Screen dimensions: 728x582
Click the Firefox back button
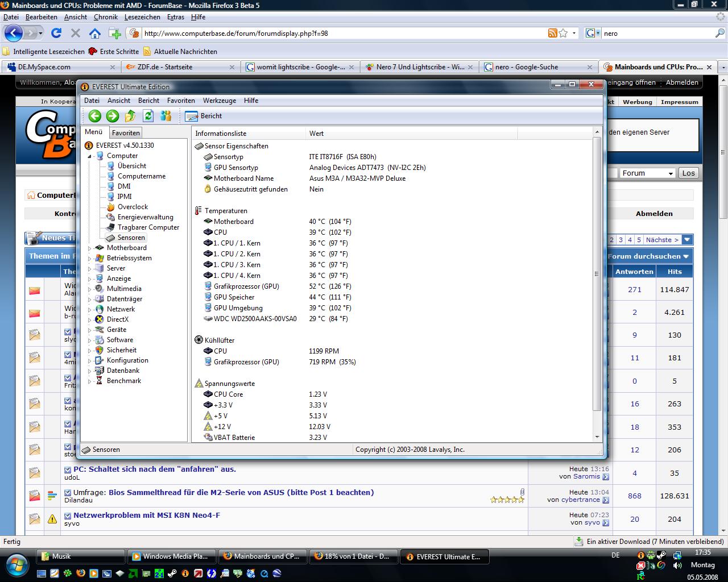coord(13,33)
